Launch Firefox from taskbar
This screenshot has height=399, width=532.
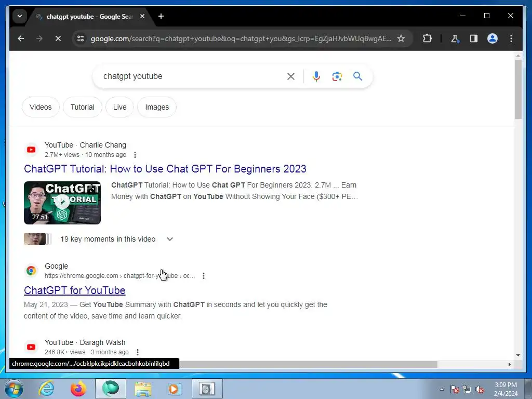78,389
